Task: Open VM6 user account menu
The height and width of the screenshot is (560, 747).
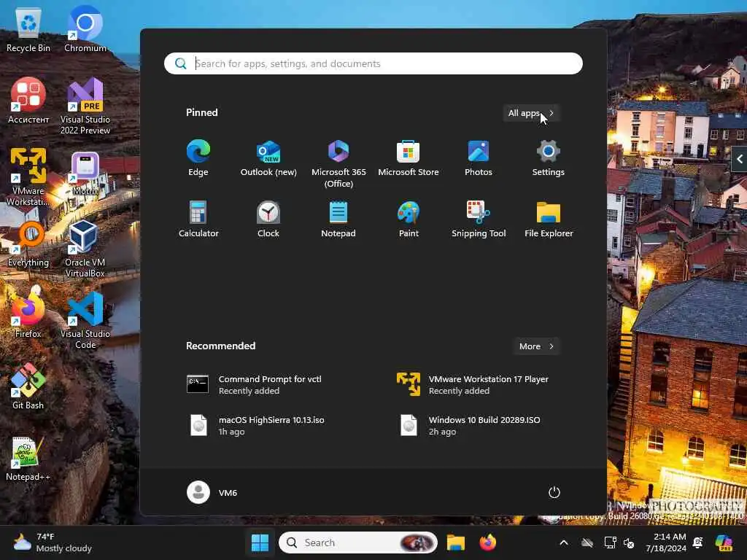Action: 212,492
